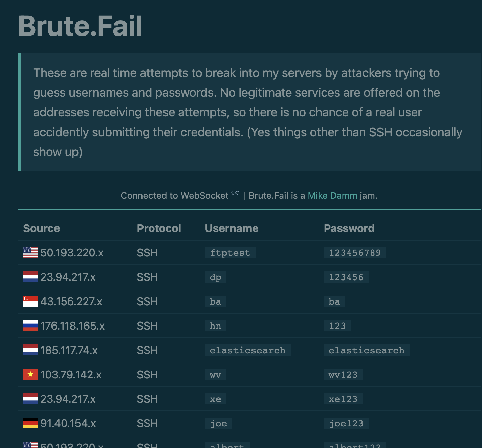Viewport: 482px width, 448px height.
Task: Click the Protocol column header
Action: click(x=159, y=228)
